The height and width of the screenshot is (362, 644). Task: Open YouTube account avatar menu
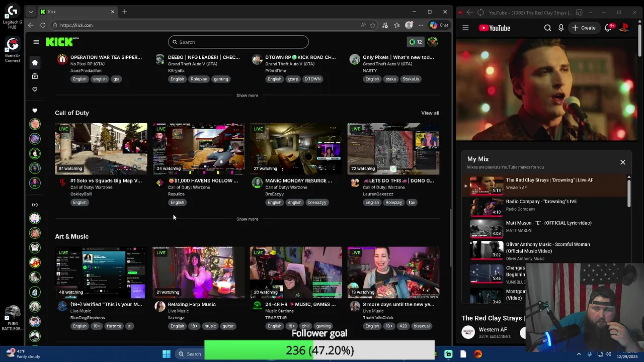pos(624,28)
